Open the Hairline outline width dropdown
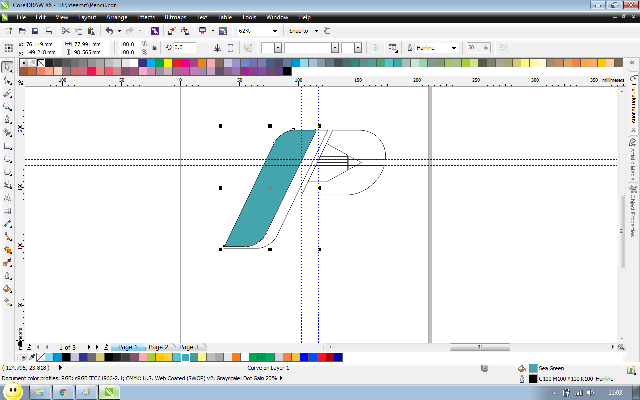Screen dimensions: 640x400 (x=454, y=47)
